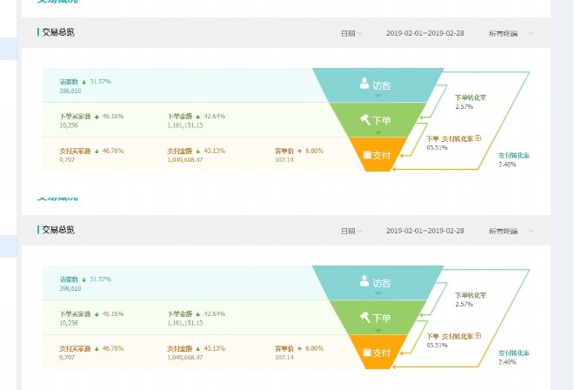
Task: Click the green 下单 funnel stage in upper chart
Action: pos(378,120)
